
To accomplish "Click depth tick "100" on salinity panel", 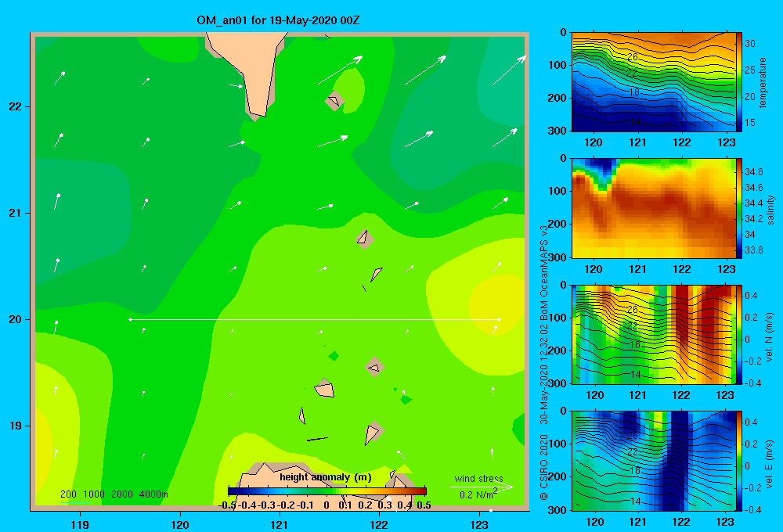I will coord(557,191).
